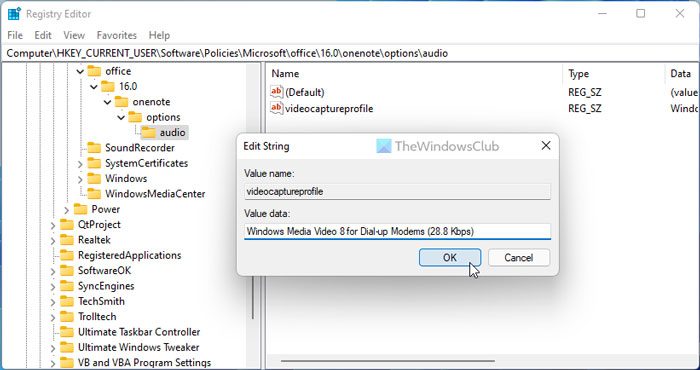
Task: Click the Ultimate Windows Tweaker folder icon
Action: click(x=67, y=347)
